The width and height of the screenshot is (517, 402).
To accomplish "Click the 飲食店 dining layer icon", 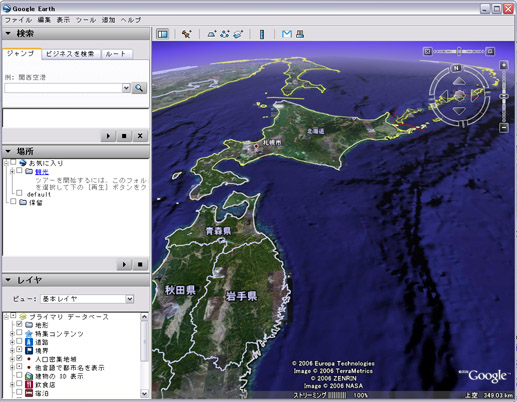I will click(x=29, y=385).
